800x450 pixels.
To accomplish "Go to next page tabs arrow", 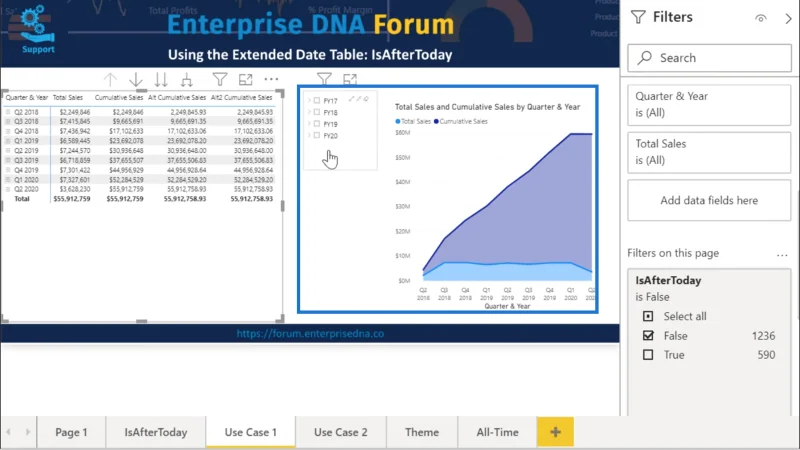I will pos(28,432).
